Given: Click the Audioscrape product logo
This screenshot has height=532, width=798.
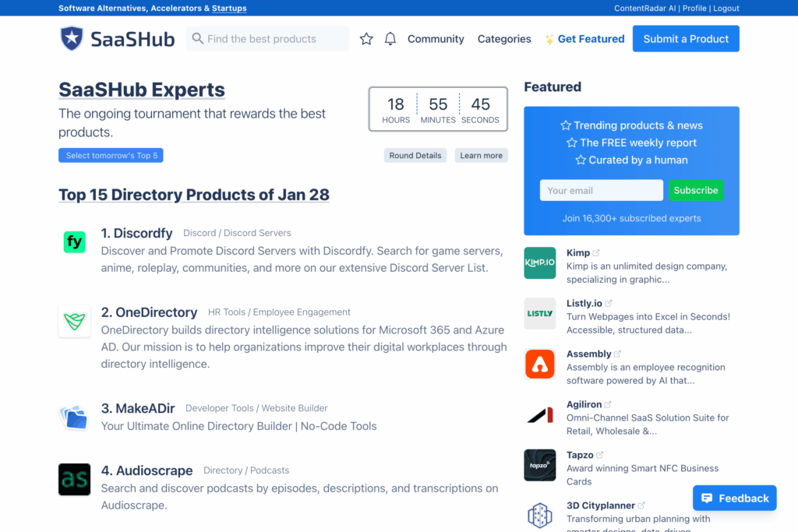Looking at the screenshot, I should tap(74, 480).
